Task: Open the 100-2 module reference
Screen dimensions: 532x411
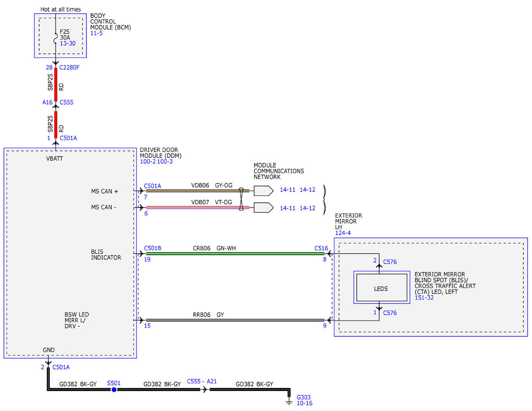Action: pos(148,162)
